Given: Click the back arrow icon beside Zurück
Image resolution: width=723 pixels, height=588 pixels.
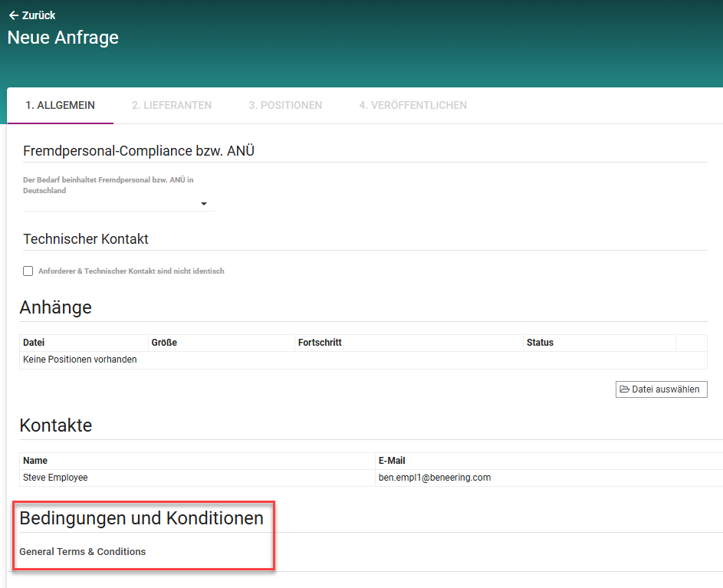Looking at the screenshot, I should click(13, 15).
